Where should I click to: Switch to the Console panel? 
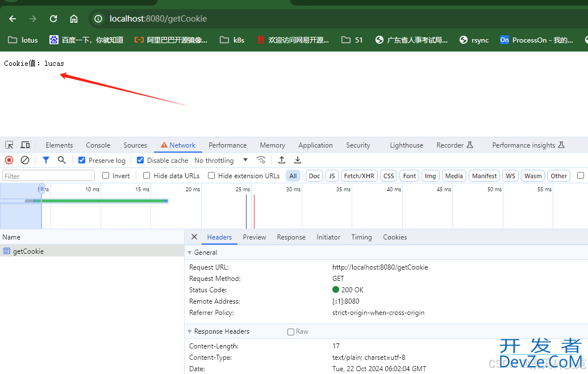click(98, 145)
